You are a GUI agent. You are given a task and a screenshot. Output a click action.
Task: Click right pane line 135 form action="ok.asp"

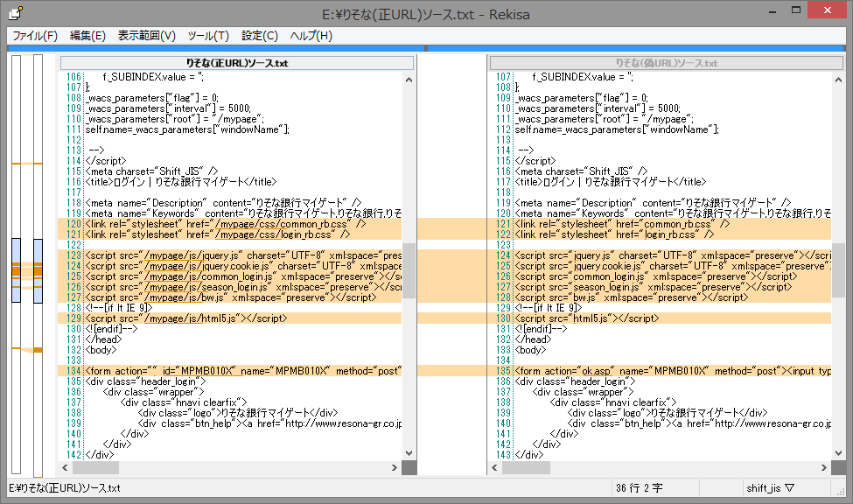673,371
